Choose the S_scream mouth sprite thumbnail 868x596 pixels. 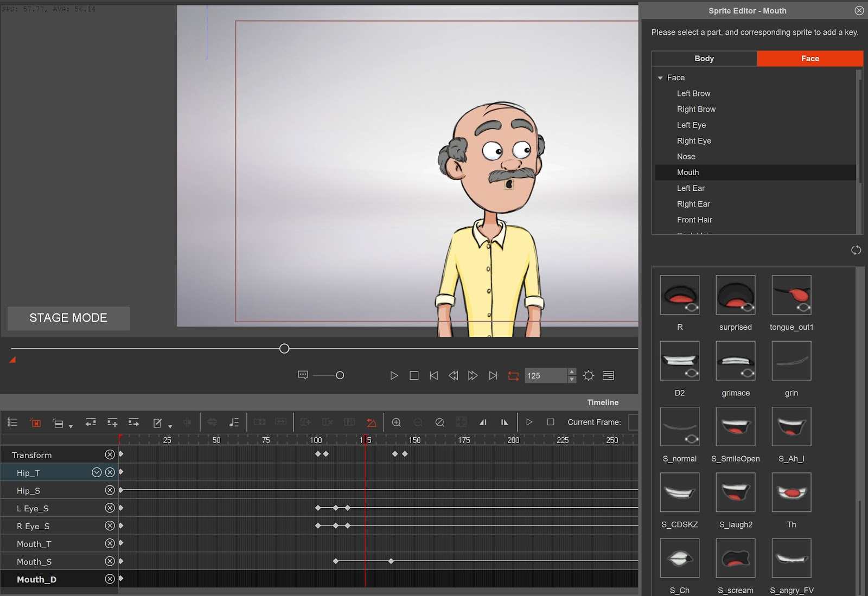pyautogui.click(x=735, y=558)
